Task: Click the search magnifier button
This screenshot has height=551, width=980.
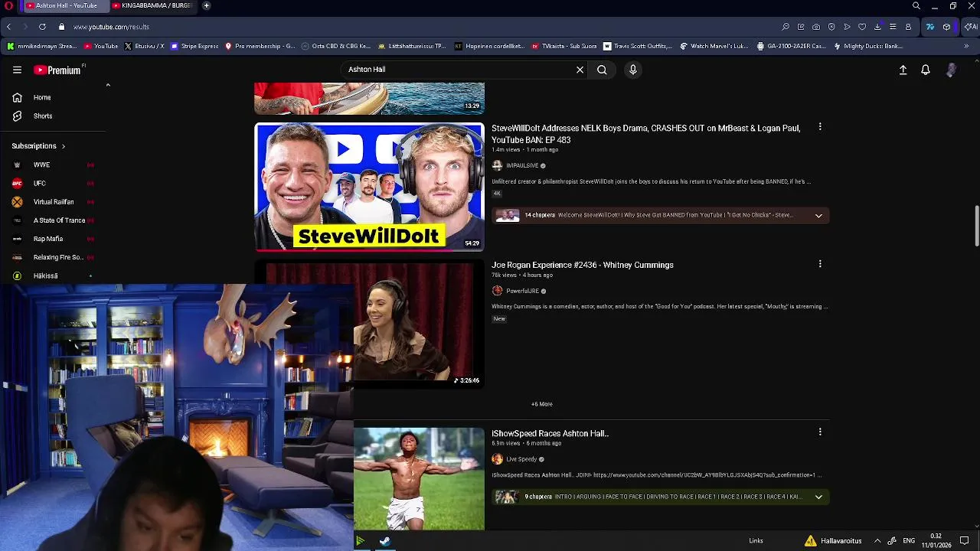Action: 602,70
